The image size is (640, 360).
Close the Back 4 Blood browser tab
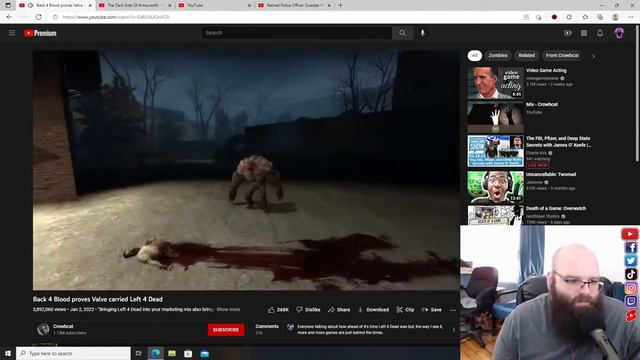[90, 5]
